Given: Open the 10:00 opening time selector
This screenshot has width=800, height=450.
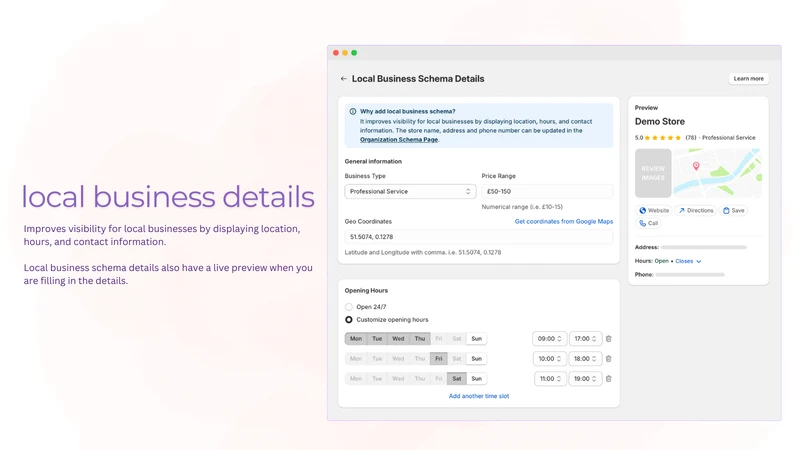Looking at the screenshot, I should pos(549,359).
